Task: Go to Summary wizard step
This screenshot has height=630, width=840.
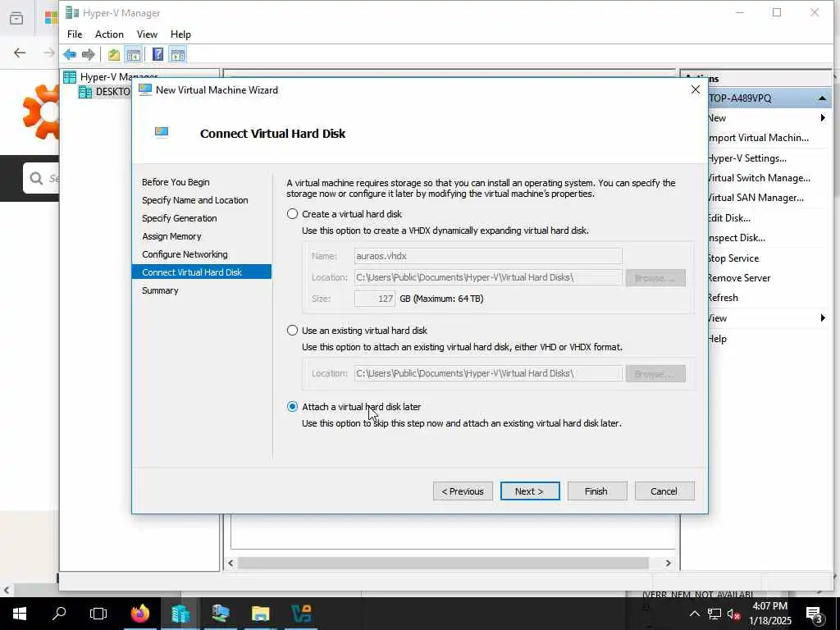Action: [x=160, y=290]
